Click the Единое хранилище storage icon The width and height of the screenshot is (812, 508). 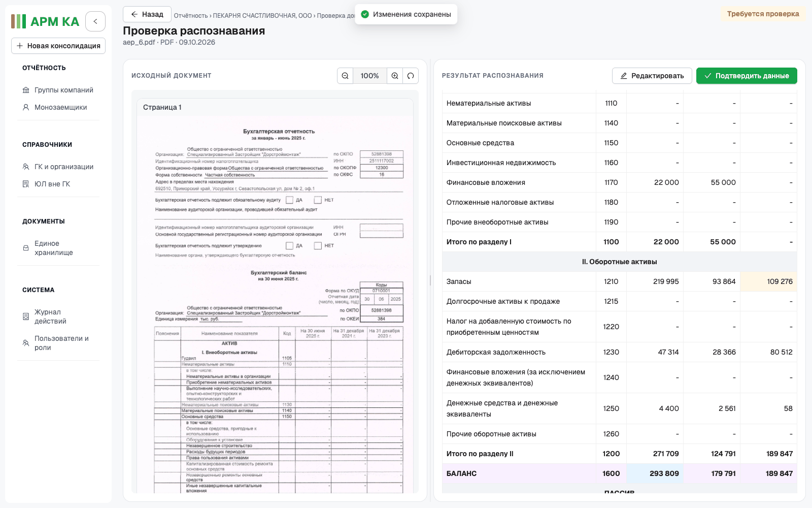tap(26, 248)
